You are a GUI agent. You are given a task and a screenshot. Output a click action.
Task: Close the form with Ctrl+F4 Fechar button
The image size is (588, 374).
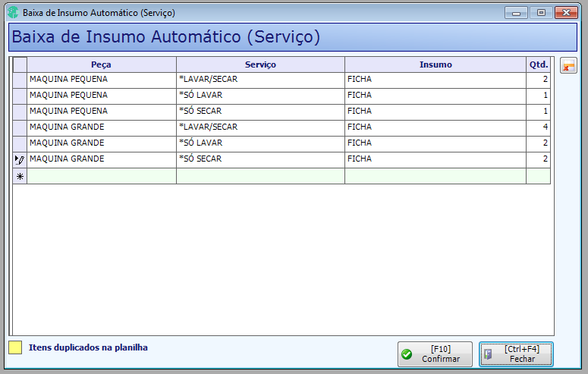(516, 354)
